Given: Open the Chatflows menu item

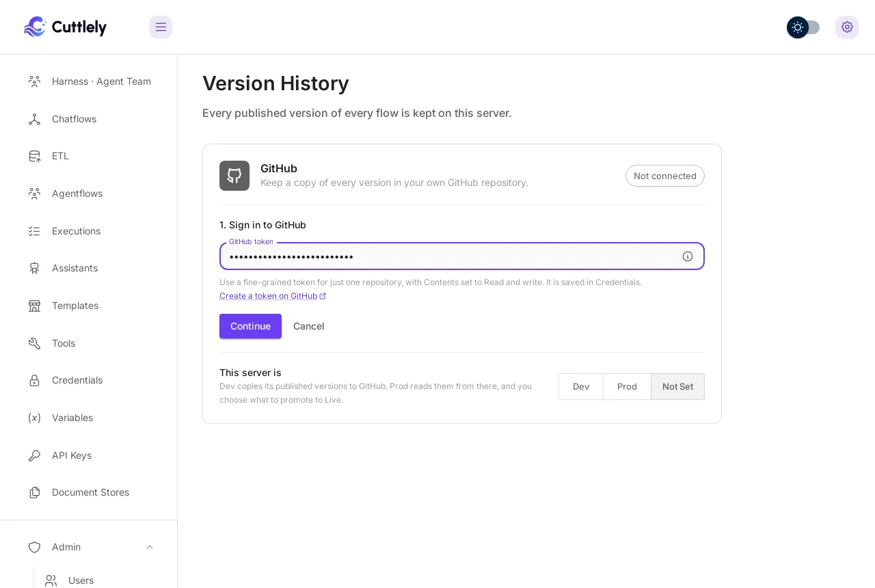Looking at the screenshot, I should pyautogui.click(x=89, y=119).
